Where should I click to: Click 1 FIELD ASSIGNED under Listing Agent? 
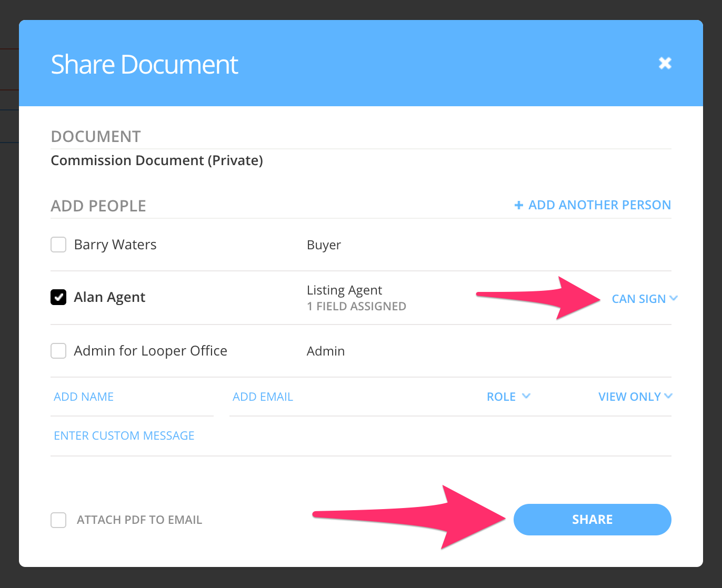coord(356,306)
